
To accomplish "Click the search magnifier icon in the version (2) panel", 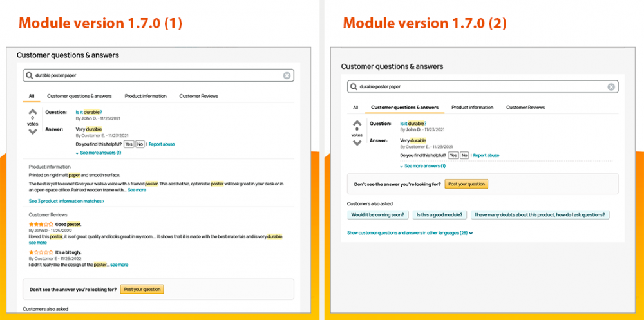I will click(x=353, y=87).
